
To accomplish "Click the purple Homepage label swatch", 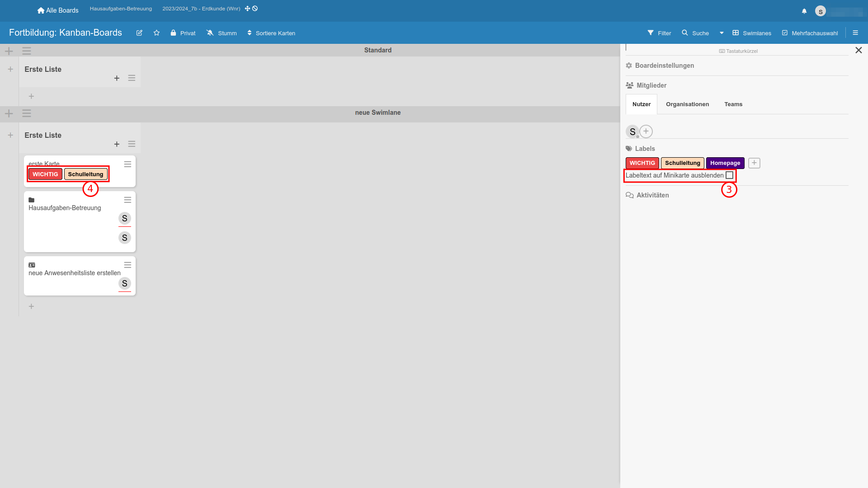I will click(x=725, y=163).
